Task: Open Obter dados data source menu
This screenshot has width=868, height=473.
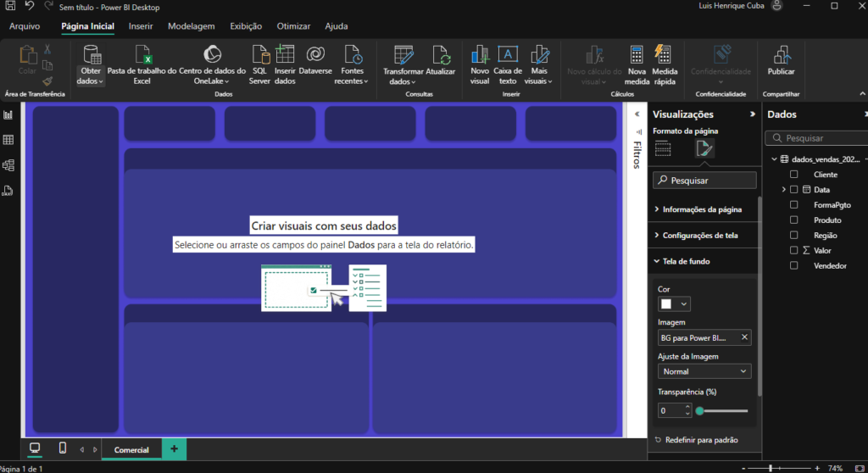Action: [x=90, y=65]
